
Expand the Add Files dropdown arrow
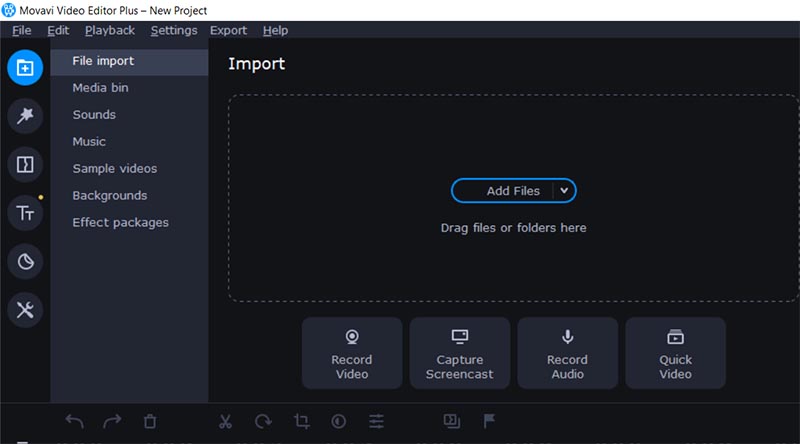[x=564, y=191]
